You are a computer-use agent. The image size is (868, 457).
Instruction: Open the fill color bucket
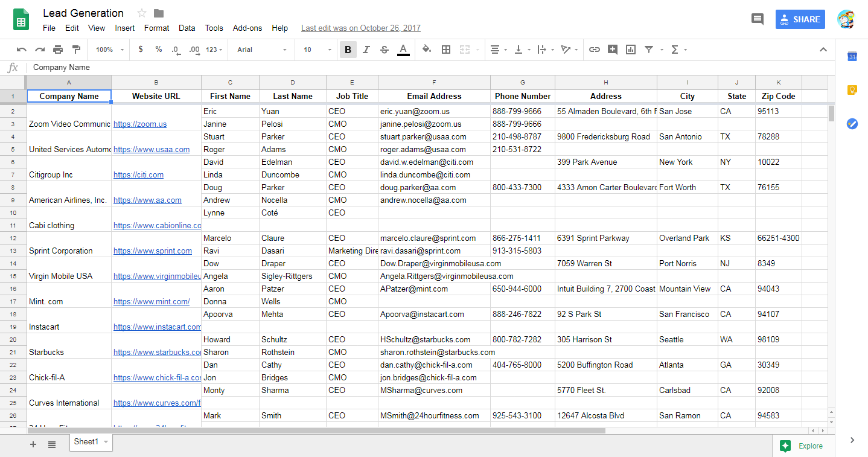[x=427, y=50]
